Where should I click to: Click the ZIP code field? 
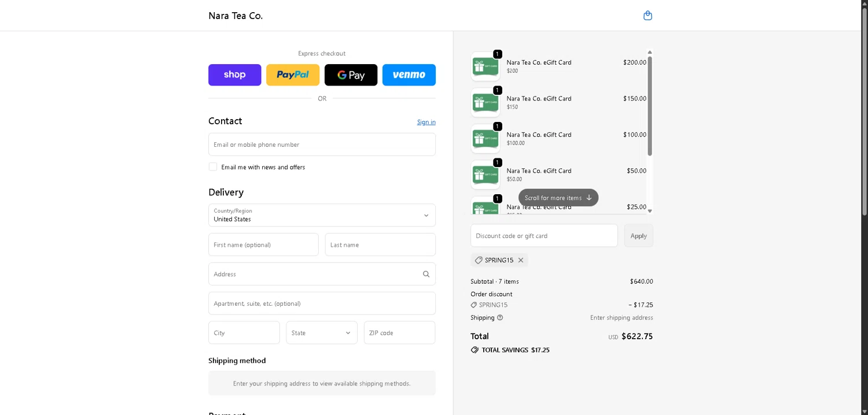pyautogui.click(x=400, y=332)
